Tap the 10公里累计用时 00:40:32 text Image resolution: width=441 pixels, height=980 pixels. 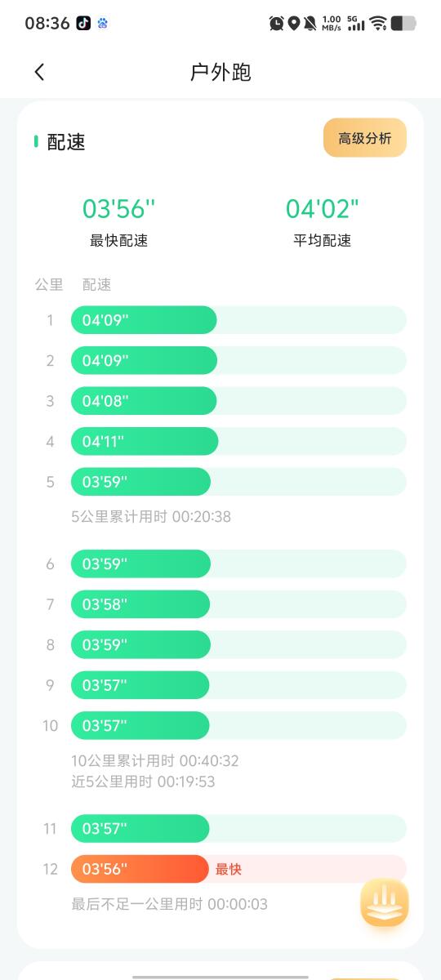(x=155, y=760)
